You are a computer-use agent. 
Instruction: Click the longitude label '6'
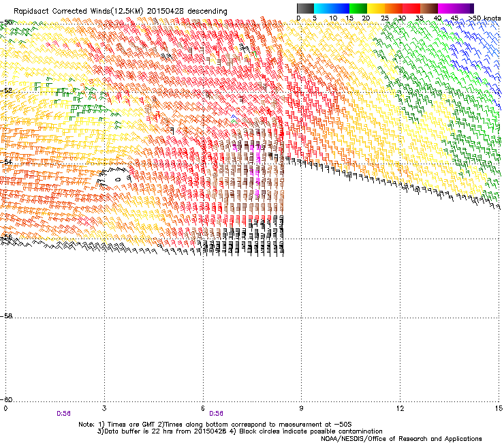pyautogui.click(x=203, y=408)
